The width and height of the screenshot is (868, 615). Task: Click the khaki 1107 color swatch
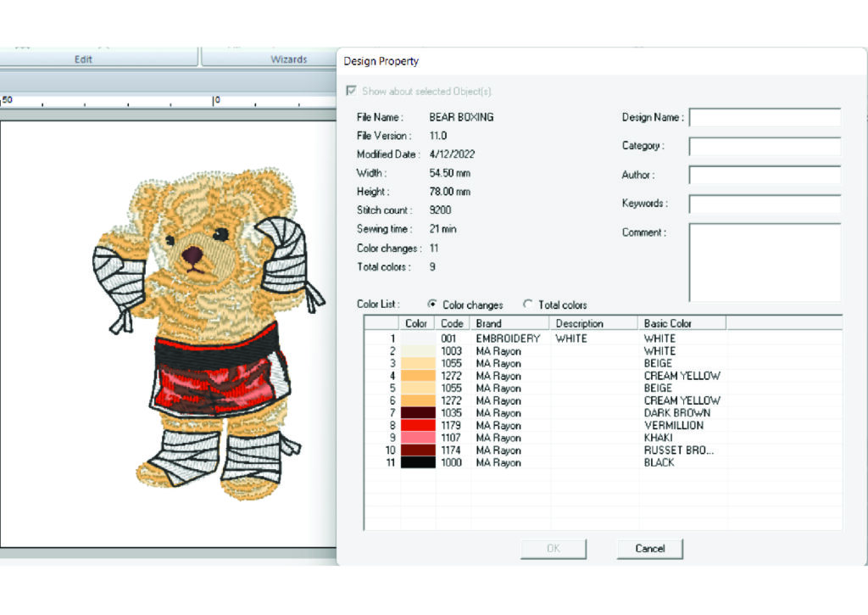coord(417,439)
